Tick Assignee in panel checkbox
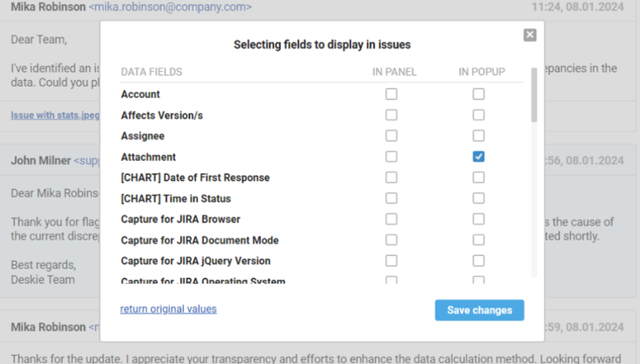Viewport: 640px width, 364px height. (x=391, y=136)
